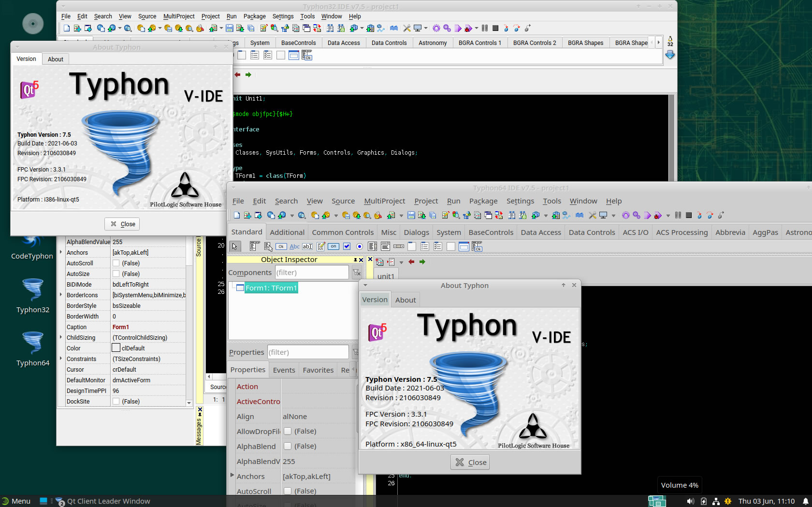Image resolution: width=812 pixels, height=507 pixels.
Task: Click the Typhon32 inspector vertical scrollbar down arrow
Action: click(189, 403)
